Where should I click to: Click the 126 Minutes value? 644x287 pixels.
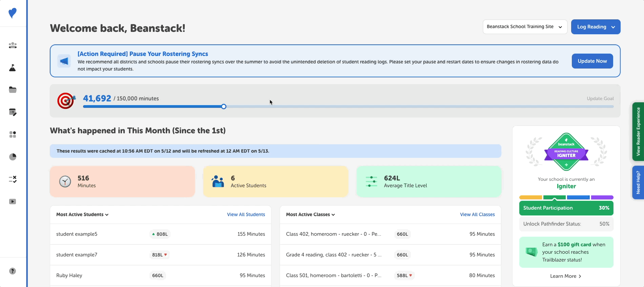click(x=251, y=255)
